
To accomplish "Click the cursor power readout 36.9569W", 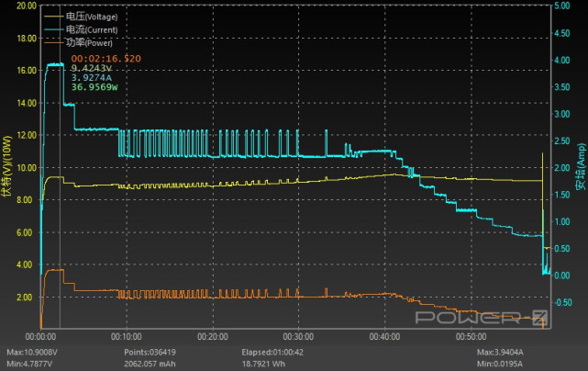I will [94, 87].
